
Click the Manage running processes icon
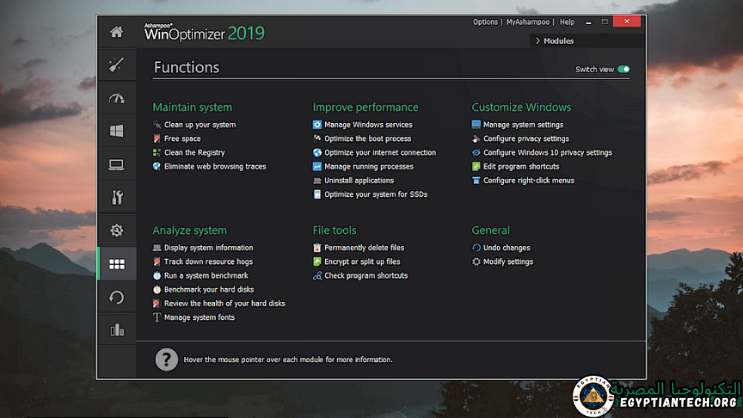317,166
